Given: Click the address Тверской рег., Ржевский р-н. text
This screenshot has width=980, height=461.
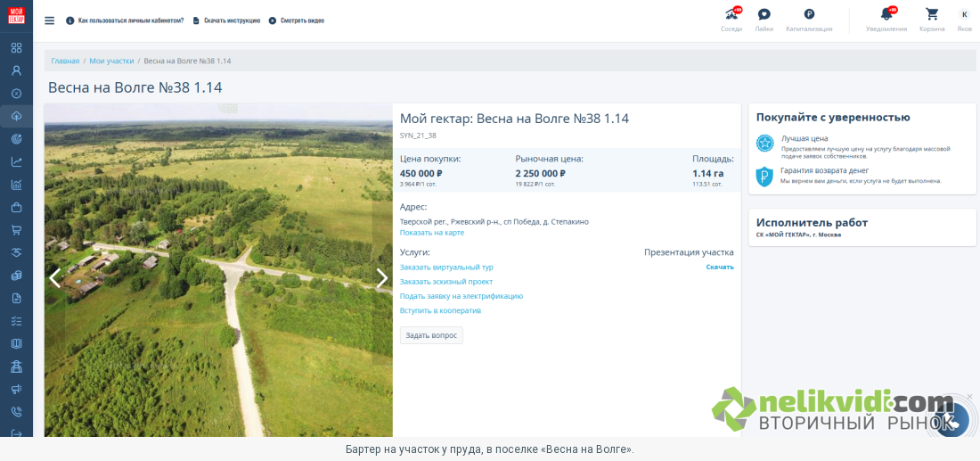Looking at the screenshot, I should click(x=494, y=221).
